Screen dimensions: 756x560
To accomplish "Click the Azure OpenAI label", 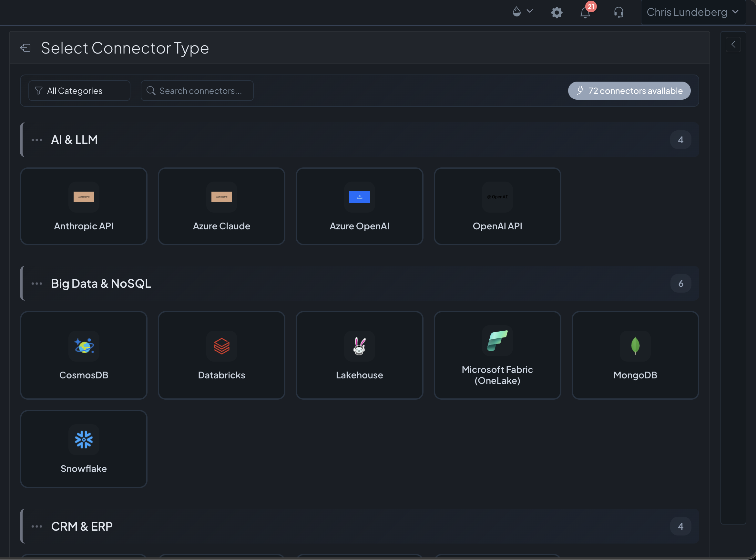I will click(x=360, y=226).
